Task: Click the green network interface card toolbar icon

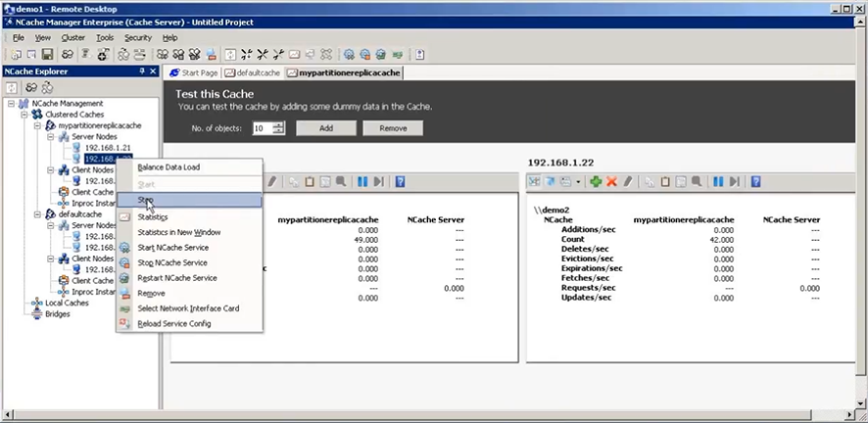Action: 397,54
